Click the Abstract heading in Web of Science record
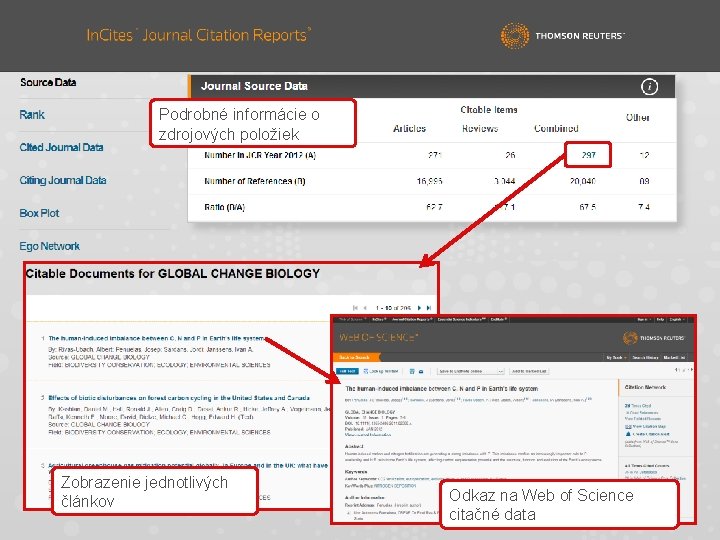This screenshot has height=540, width=720. click(354, 446)
